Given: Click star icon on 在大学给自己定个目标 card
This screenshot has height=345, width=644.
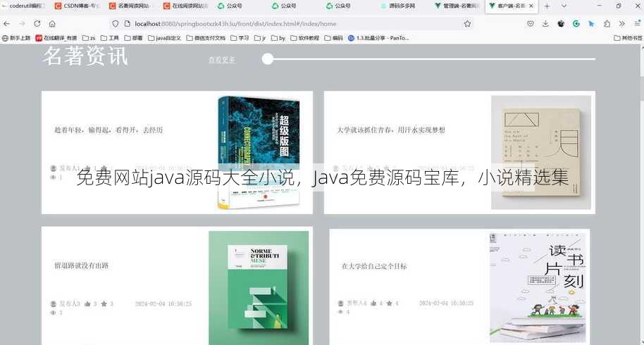Looking at the screenshot, I should (x=390, y=303).
